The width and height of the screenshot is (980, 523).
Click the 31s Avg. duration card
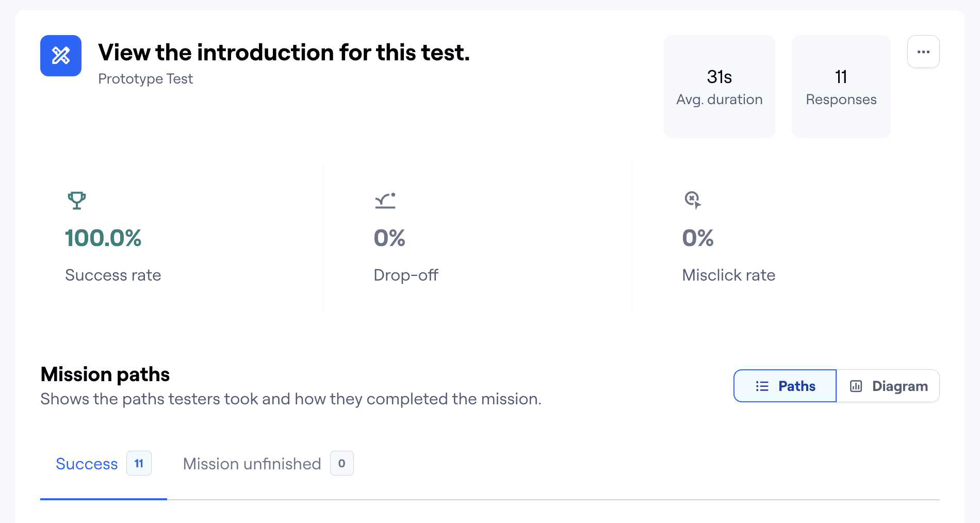point(719,87)
